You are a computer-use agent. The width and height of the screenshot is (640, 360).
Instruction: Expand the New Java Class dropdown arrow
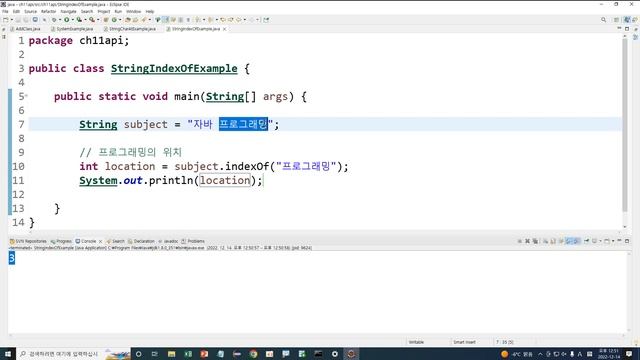[x=120, y=20]
